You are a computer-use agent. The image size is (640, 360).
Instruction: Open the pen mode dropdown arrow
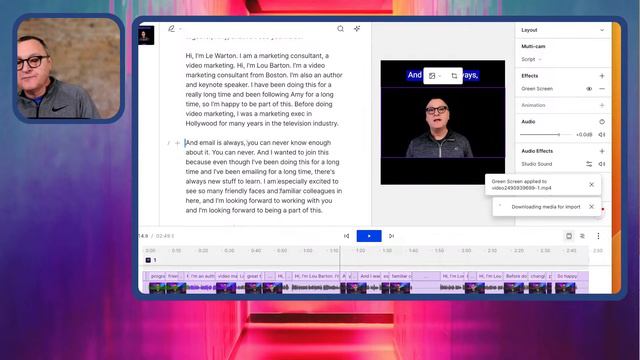[180, 29]
